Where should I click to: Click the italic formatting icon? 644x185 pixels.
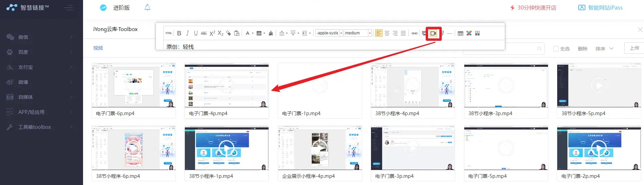click(x=187, y=33)
